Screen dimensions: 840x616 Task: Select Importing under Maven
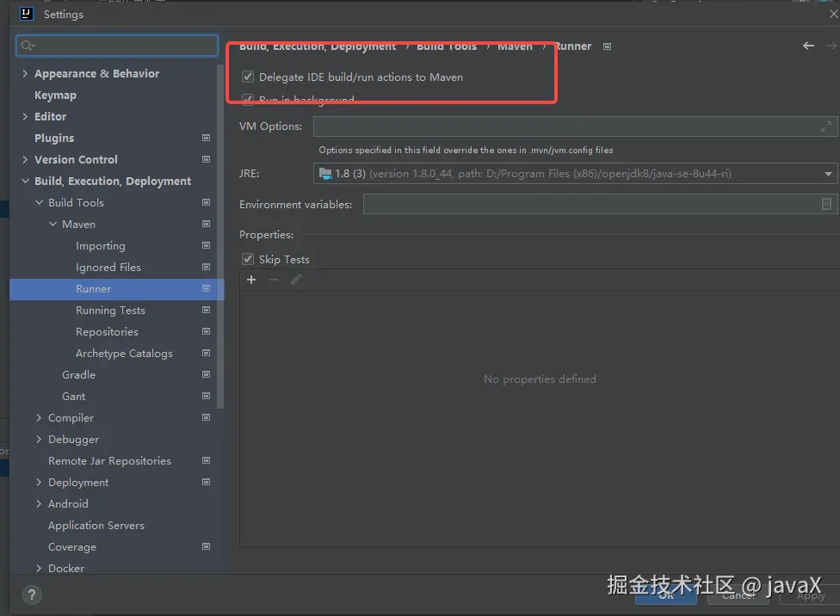pyautogui.click(x=100, y=246)
